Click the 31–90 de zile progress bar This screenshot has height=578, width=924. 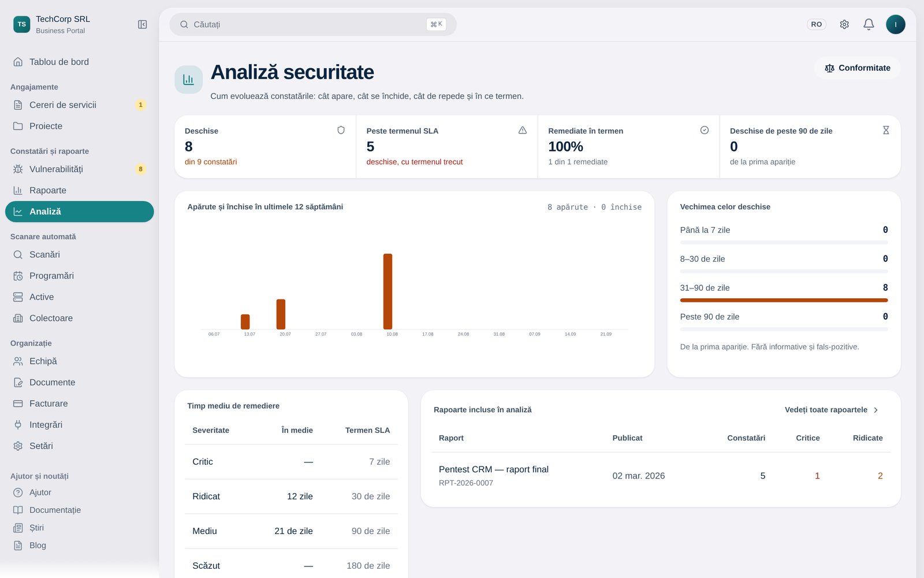pos(784,300)
